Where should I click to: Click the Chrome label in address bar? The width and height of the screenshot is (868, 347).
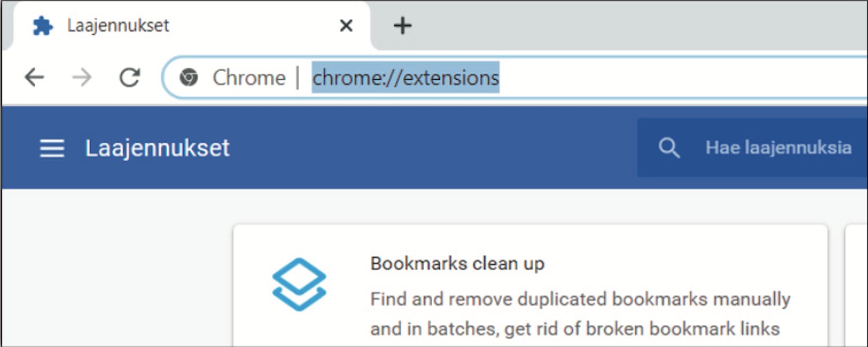[249, 77]
